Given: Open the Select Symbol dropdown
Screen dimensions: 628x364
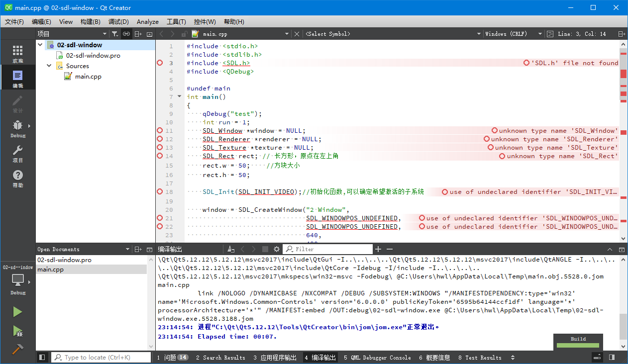Looking at the screenshot, I should tap(392, 34).
